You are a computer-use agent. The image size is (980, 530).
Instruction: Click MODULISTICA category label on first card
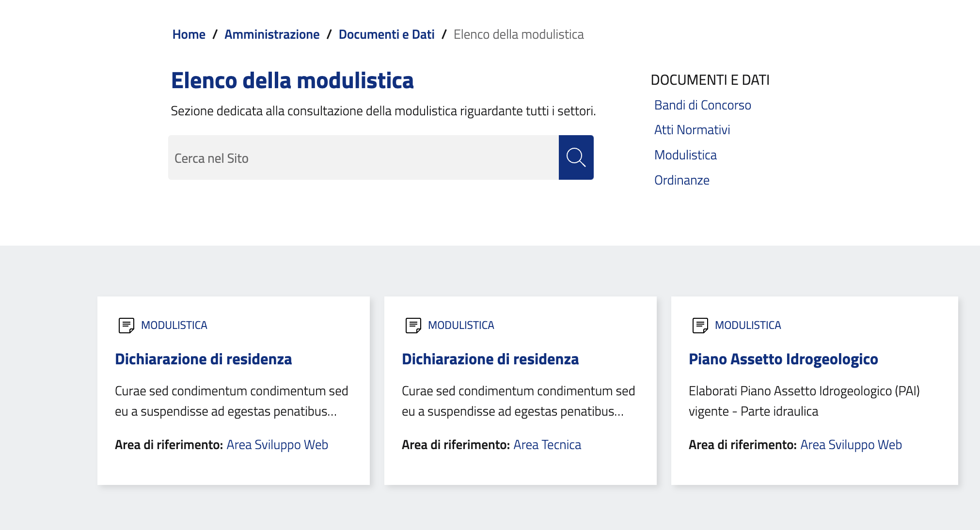click(174, 325)
